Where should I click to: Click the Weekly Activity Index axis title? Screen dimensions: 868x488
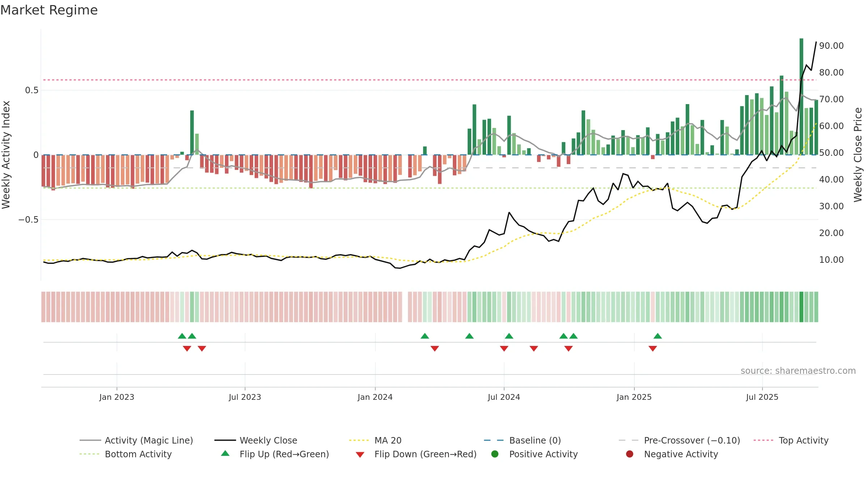(x=6, y=155)
